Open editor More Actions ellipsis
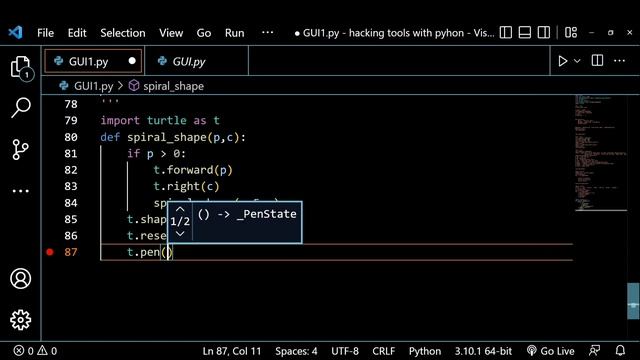The image size is (640, 360). [620, 61]
